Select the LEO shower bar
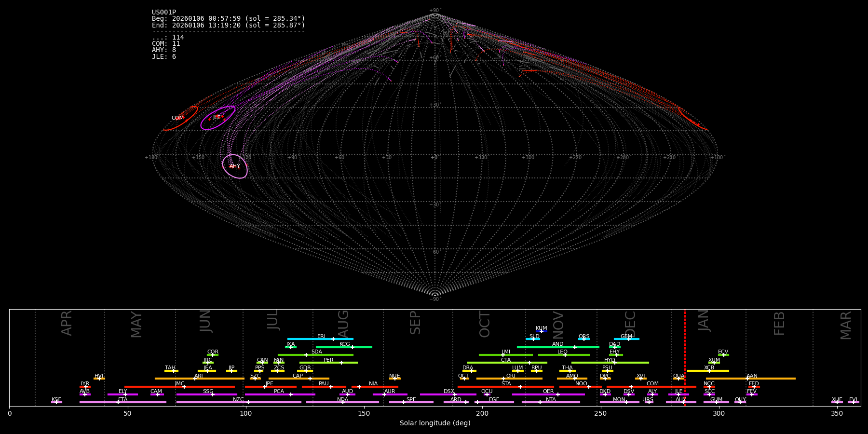 click(563, 355)
